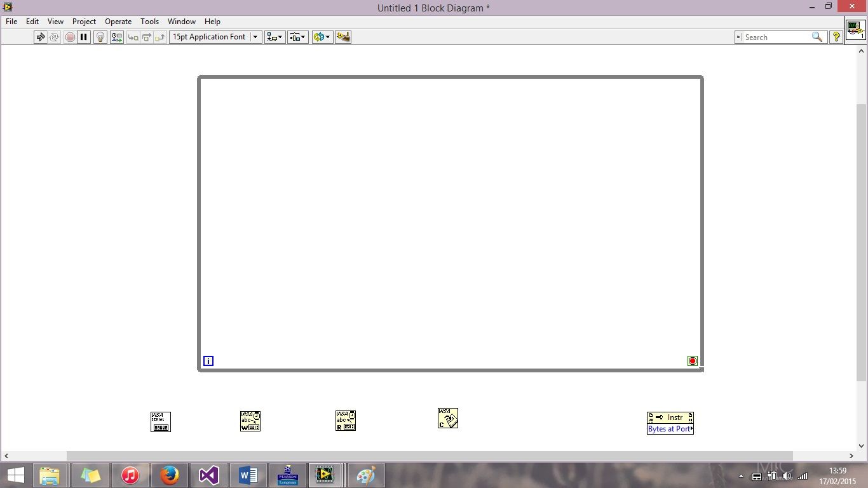This screenshot has height=488, width=868.
Task: Expand the Align Objects dropdown
Action: pyautogui.click(x=275, y=37)
